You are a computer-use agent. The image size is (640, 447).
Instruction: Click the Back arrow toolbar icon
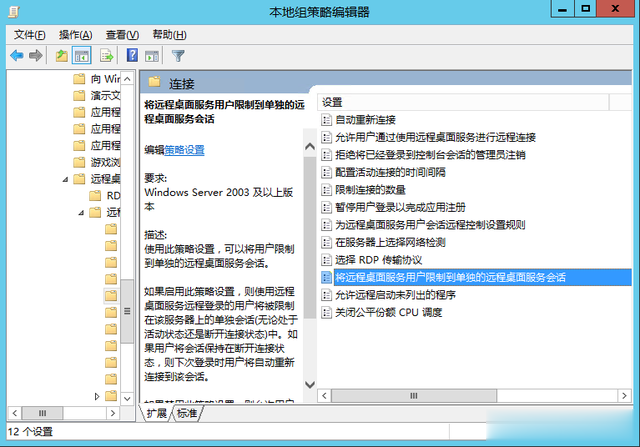[17, 55]
